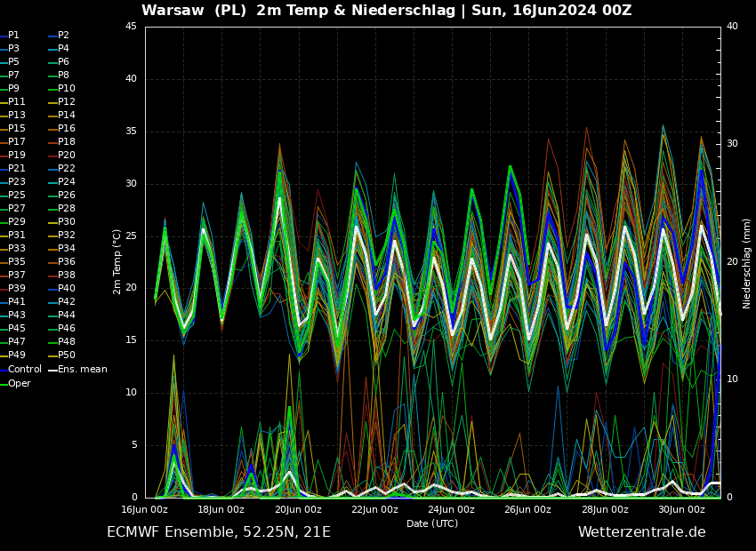Select the '28Jun 00z' date axis label

pyautogui.click(x=605, y=509)
